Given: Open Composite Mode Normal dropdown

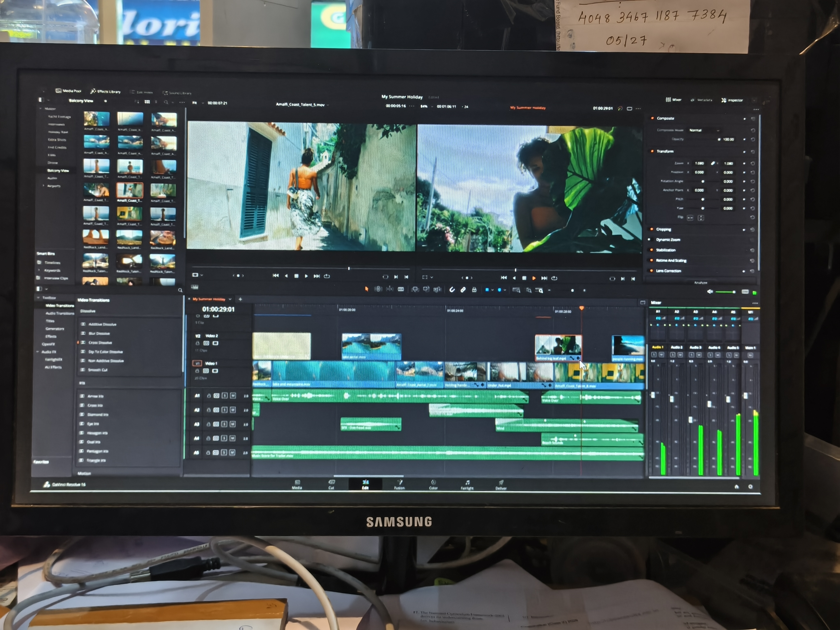Looking at the screenshot, I should [704, 130].
